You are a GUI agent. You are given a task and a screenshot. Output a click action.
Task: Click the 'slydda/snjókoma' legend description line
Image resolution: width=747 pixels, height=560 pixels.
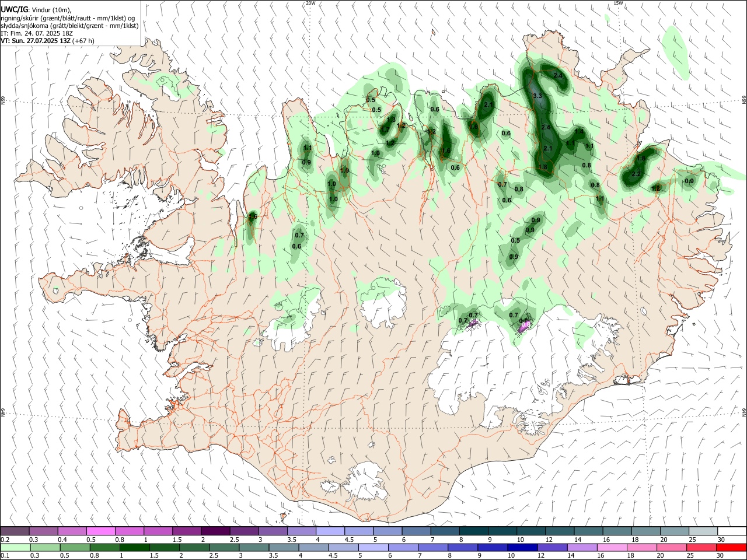(x=69, y=26)
